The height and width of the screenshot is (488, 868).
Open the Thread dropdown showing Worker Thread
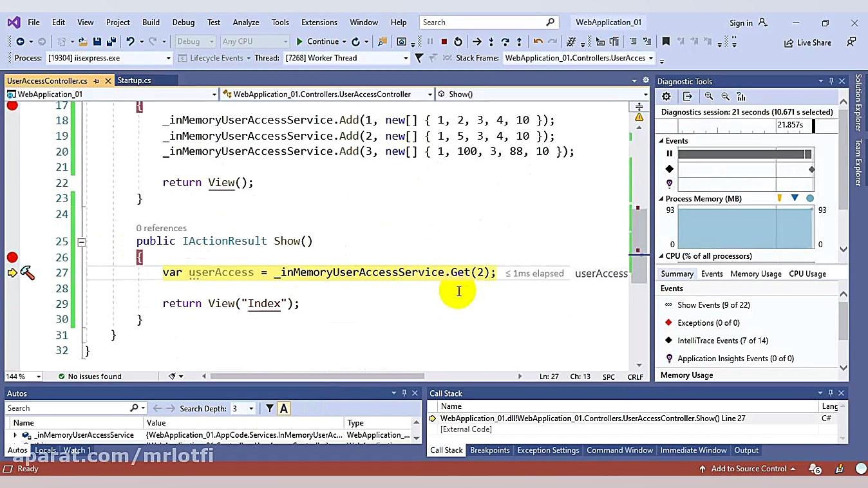(404, 57)
